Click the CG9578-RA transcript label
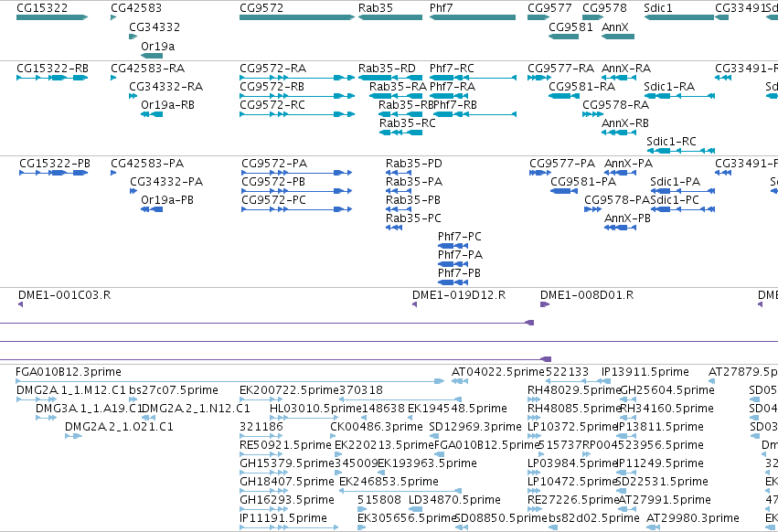The height and width of the screenshot is (532, 778). [616, 105]
